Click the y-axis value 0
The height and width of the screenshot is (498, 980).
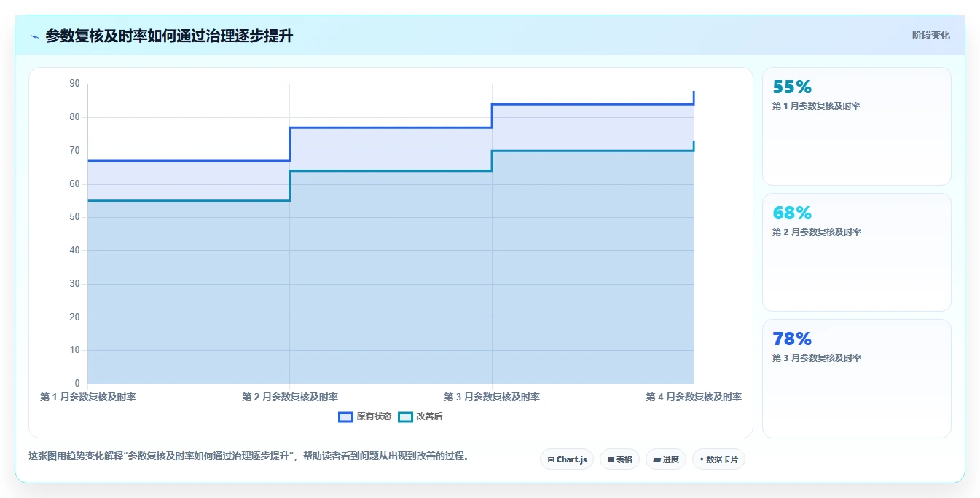click(x=77, y=384)
